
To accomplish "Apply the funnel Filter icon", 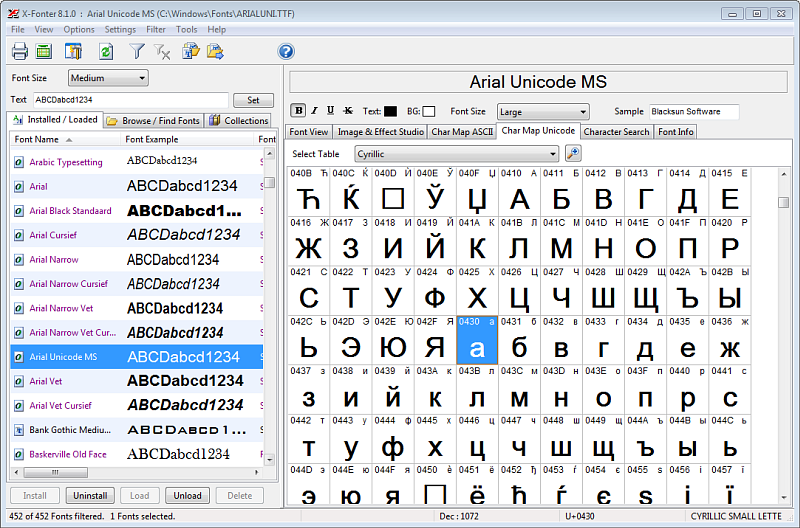I will coord(137,51).
